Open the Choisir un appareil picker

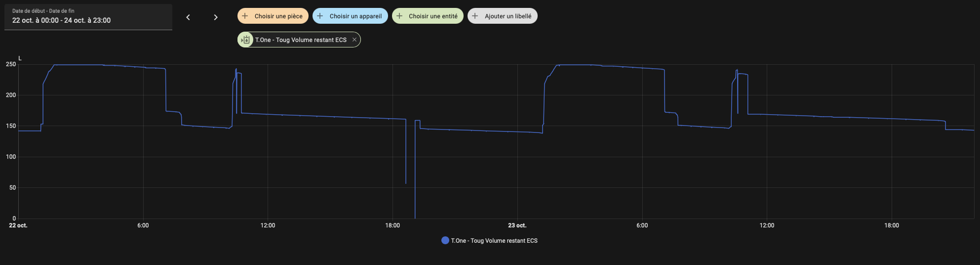(x=355, y=16)
